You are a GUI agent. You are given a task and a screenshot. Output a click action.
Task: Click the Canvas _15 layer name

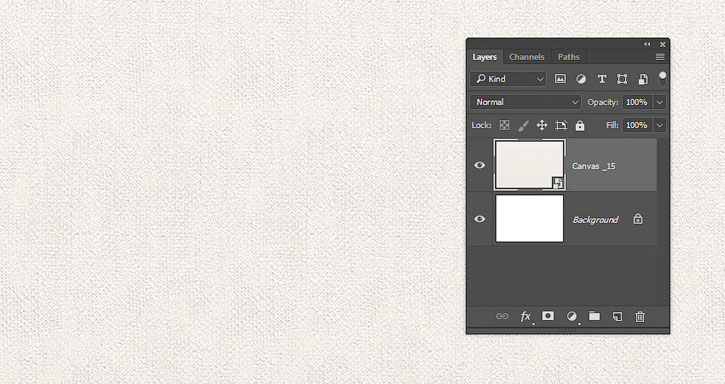[x=594, y=166]
